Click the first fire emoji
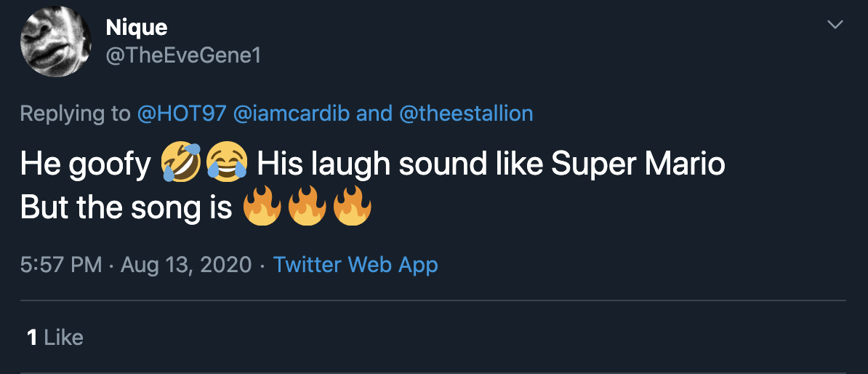Screen dimensions: 868x374 [262, 209]
